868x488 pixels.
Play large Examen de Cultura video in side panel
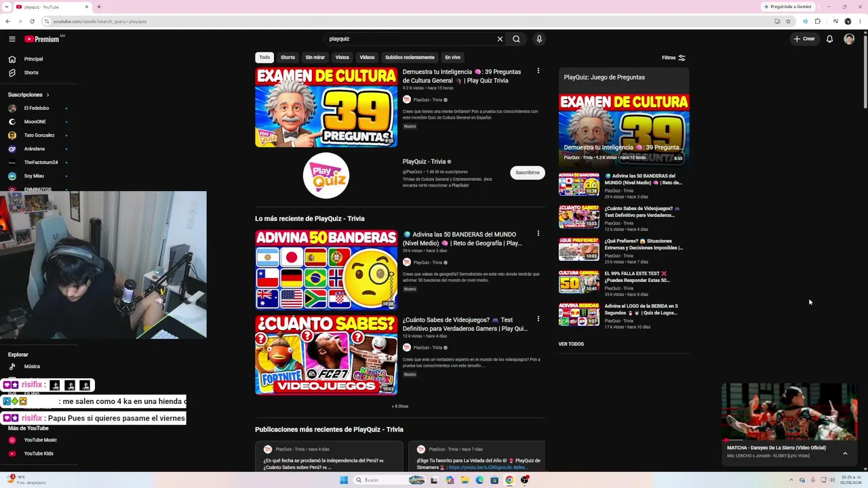click(624, 130)
